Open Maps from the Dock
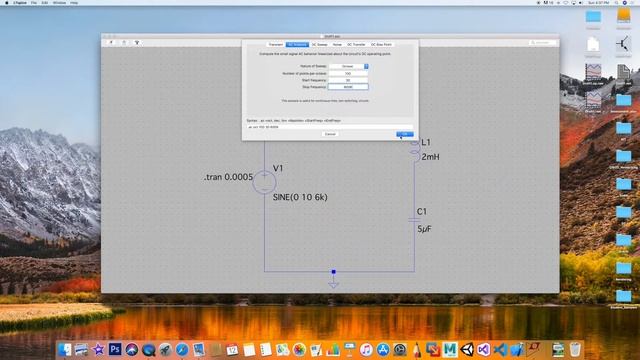The image size is (640, 360). pos(282,350)
